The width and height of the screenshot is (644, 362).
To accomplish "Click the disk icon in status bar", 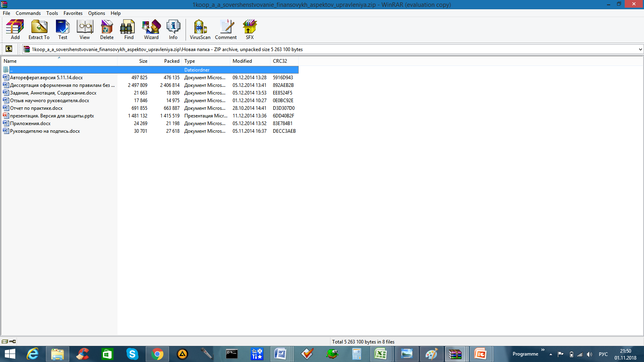I will (5, 341).
